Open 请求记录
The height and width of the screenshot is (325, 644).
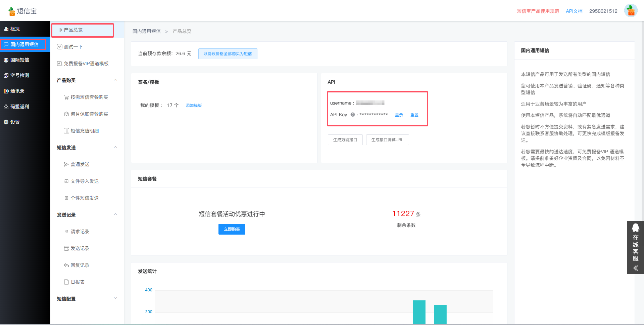tap(87, 232)
